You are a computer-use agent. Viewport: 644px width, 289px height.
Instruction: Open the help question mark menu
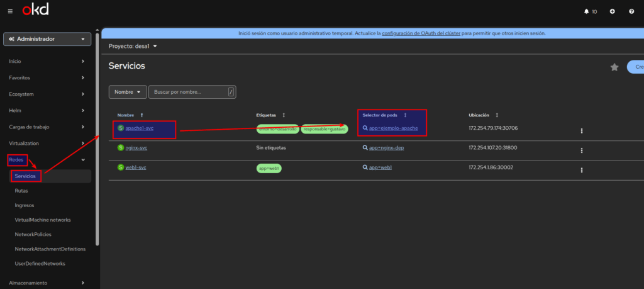click(631, 11)
